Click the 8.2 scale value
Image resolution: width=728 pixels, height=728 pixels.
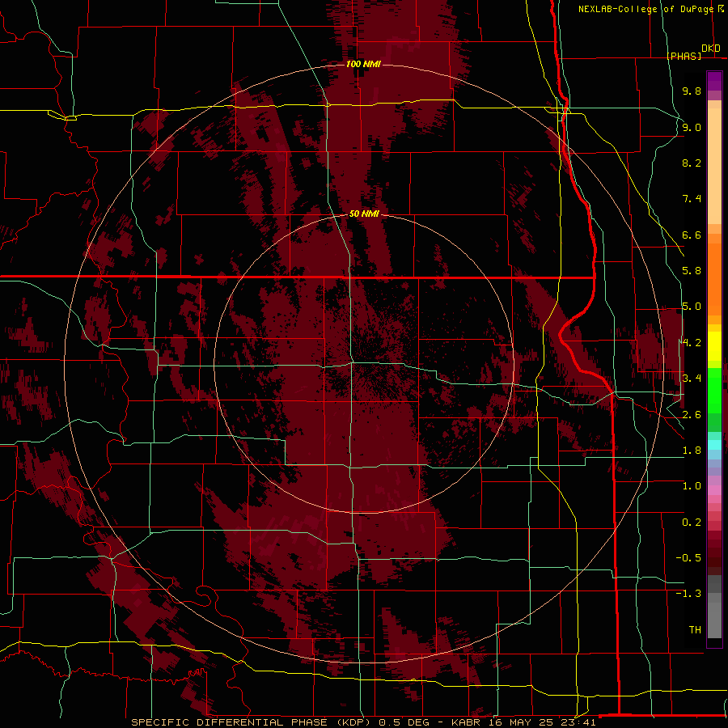click(x=692, y=163)
